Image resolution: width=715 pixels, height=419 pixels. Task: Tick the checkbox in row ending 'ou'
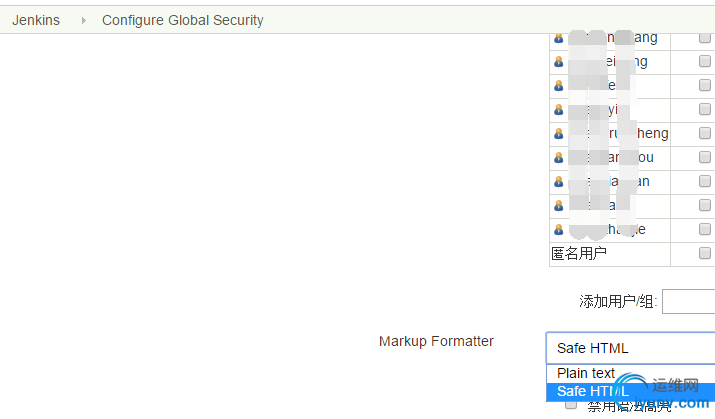point(705,157)
